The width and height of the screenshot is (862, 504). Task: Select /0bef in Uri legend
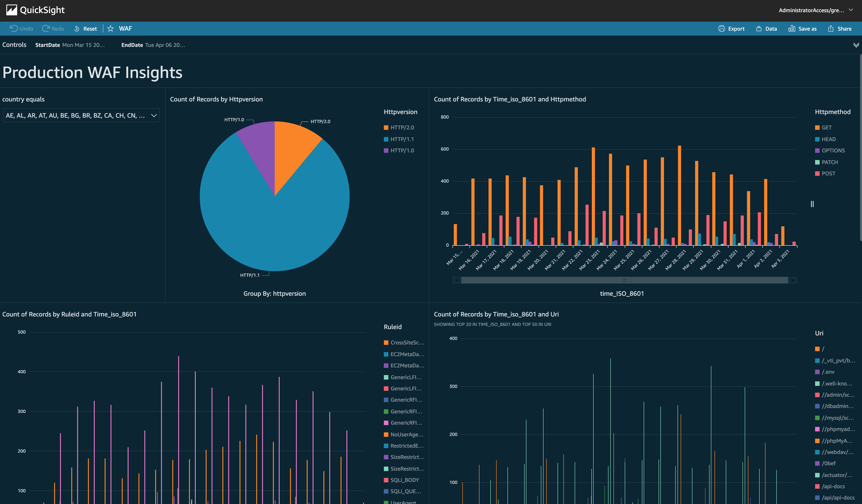(825, 464)
